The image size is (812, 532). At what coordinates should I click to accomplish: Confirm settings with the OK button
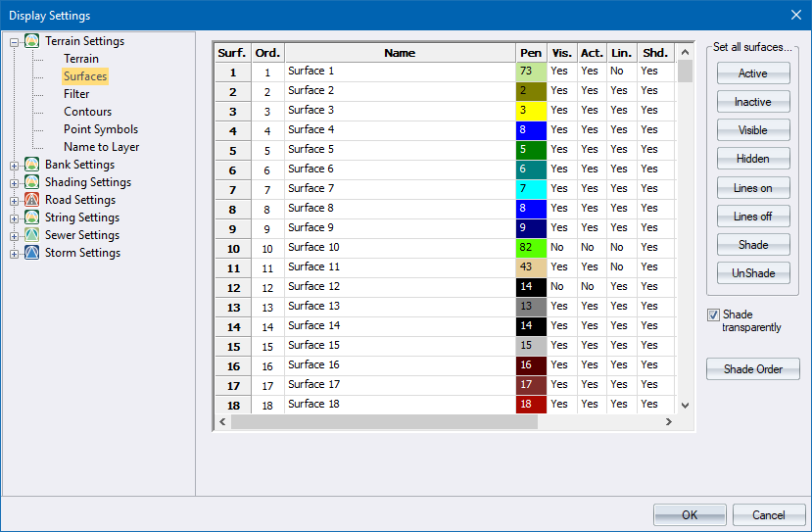(690, 515)
